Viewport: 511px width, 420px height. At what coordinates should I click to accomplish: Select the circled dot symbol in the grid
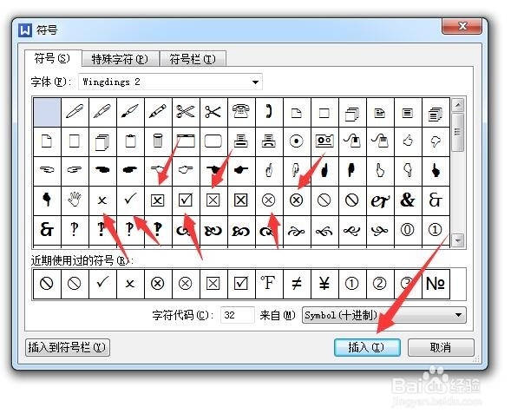pyautogui.click(x=297, y=141)
